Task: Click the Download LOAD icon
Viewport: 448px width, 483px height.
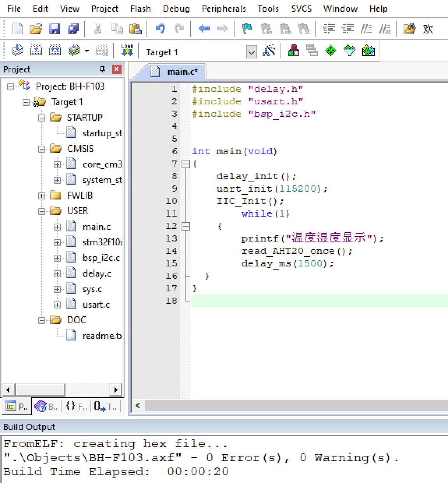Action: coord(127,51)
